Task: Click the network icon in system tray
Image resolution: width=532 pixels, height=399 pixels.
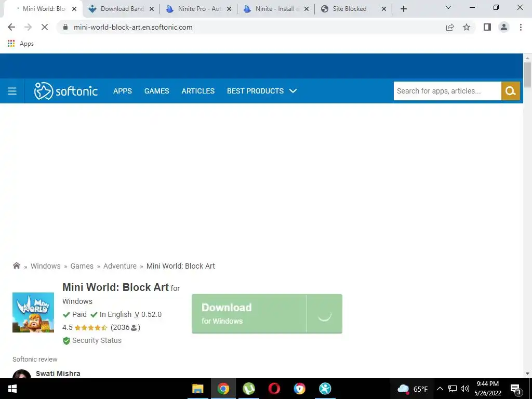Action: click(453, 389)
